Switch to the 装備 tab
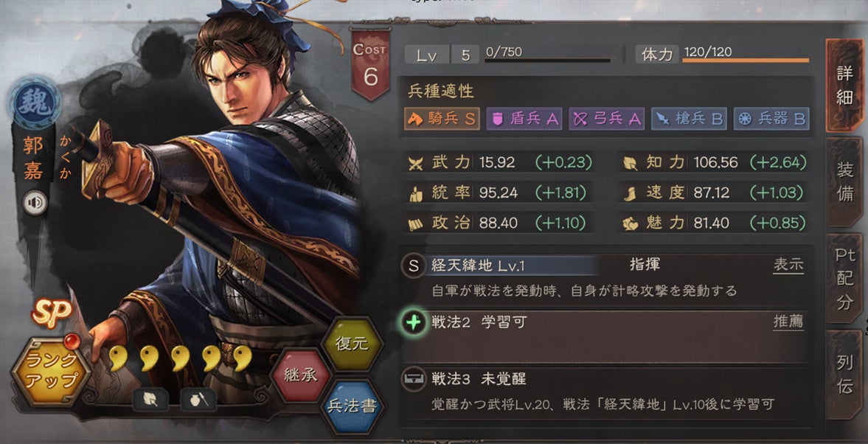868x444 pixels. coord(844,183)
